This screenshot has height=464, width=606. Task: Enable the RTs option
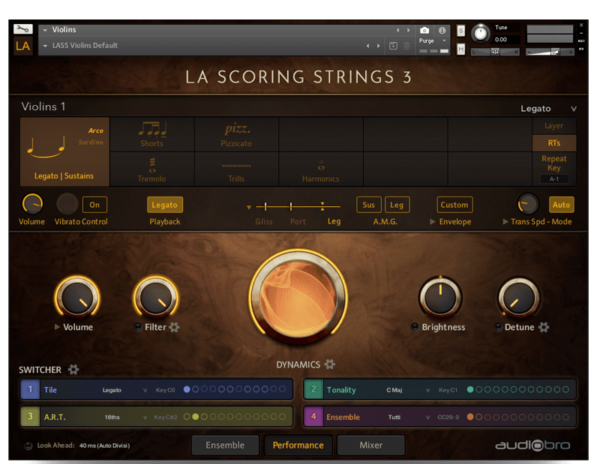pos(554,143)
